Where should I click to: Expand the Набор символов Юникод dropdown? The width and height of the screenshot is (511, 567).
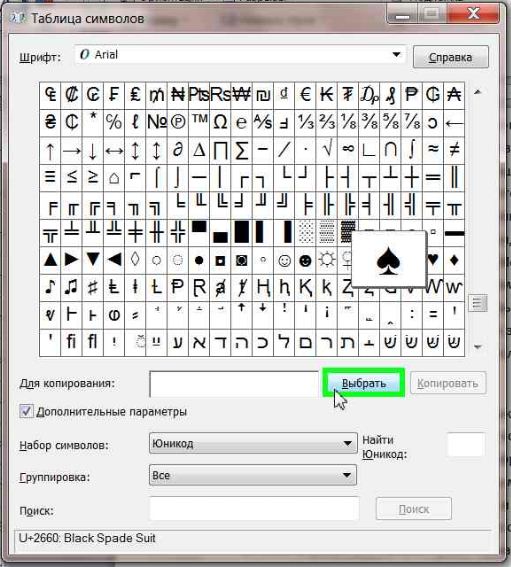click(253, 443)
